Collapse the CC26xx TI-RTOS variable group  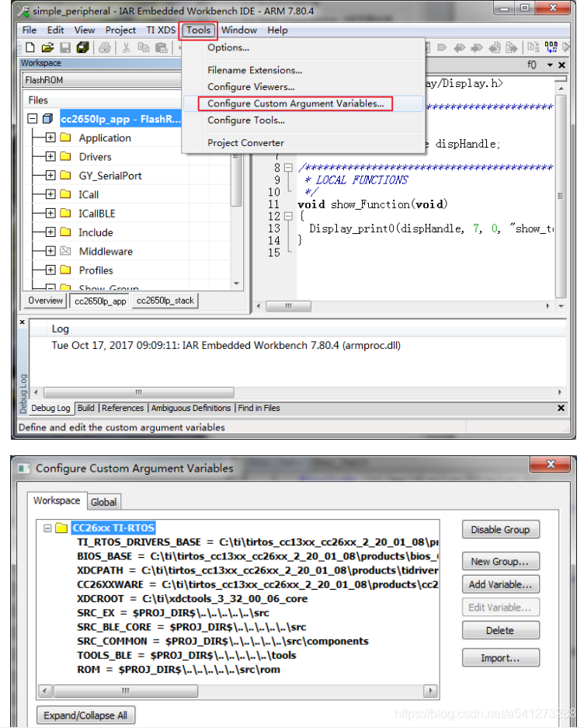[47, 528]
